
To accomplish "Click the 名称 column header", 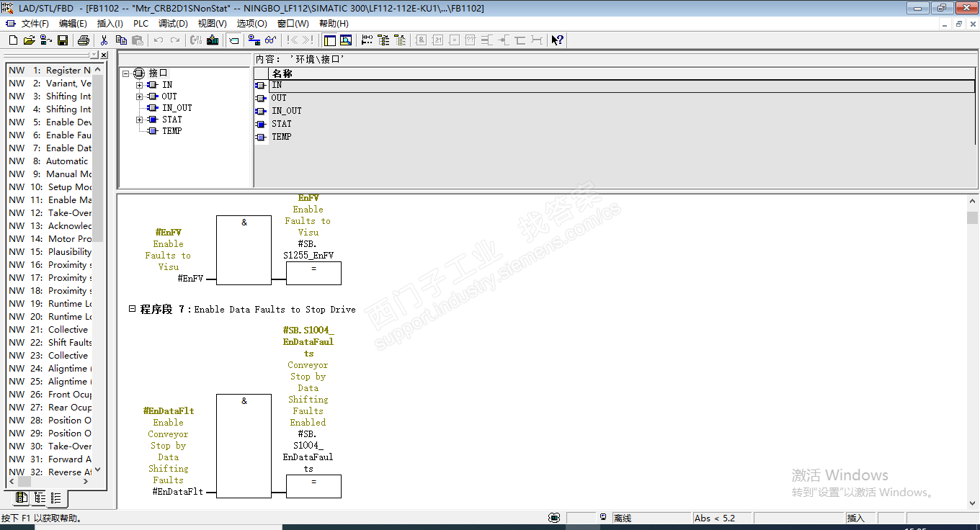I will (x=622, y=73).
